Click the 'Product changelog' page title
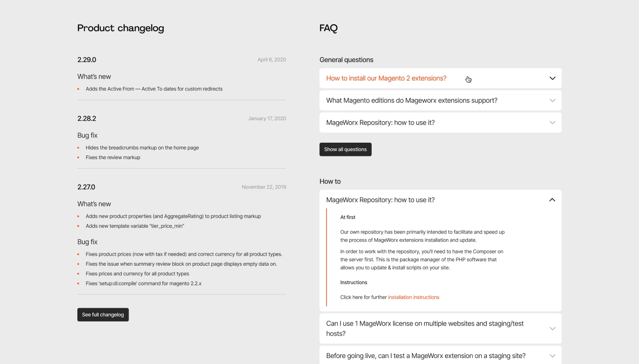The height and width of the screenshot is (364, 639). (x=120, y=28)
